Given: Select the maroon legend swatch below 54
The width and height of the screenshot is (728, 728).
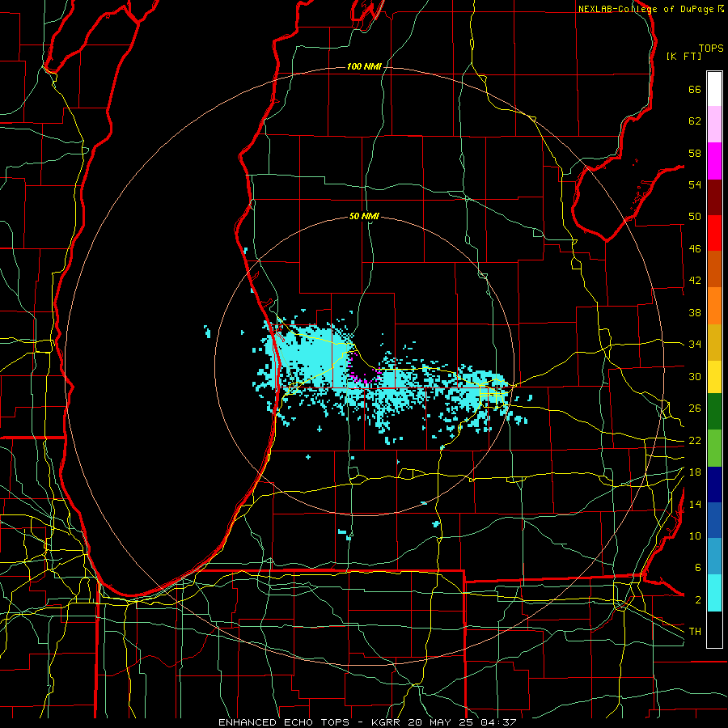Looking at the screenshot, I should [714, 197].
